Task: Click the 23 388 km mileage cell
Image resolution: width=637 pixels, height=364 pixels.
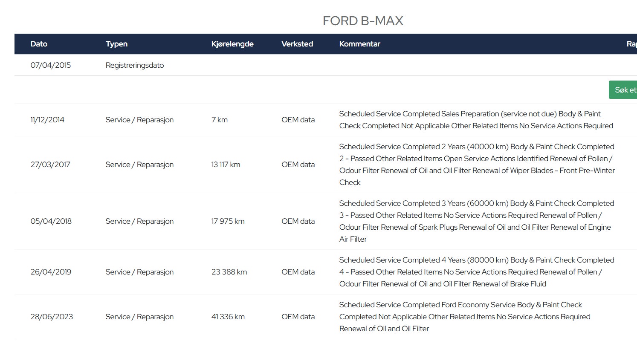Action: coord(229,272)
